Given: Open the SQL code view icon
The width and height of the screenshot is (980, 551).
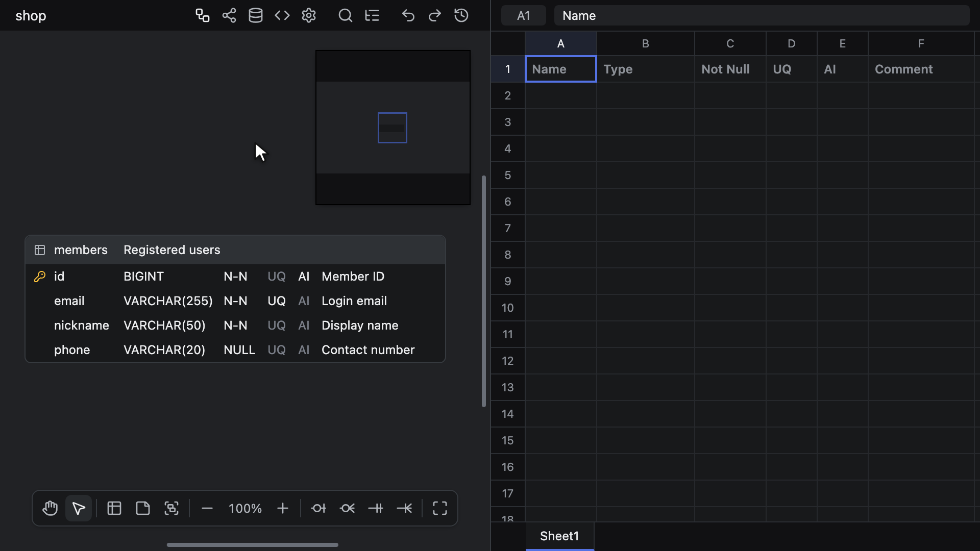Looking at the screenshot, I should coord(282,15).
